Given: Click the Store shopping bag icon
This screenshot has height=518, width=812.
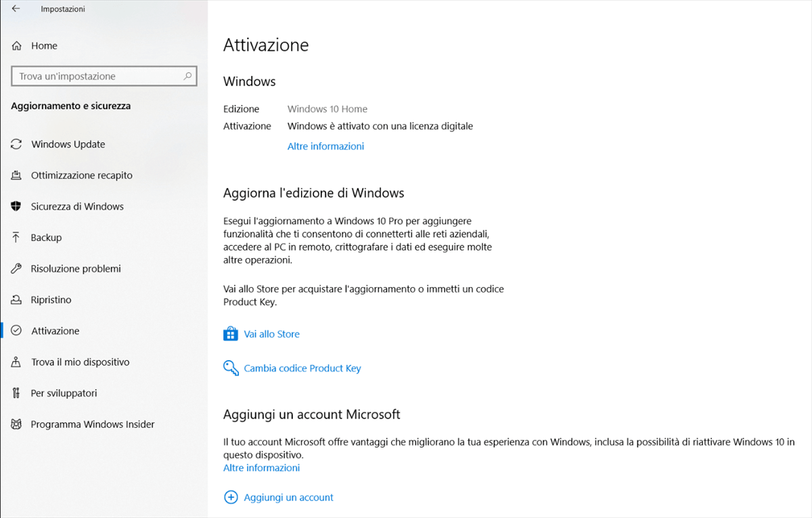Looking at the screenshot, I should point(231,334).
